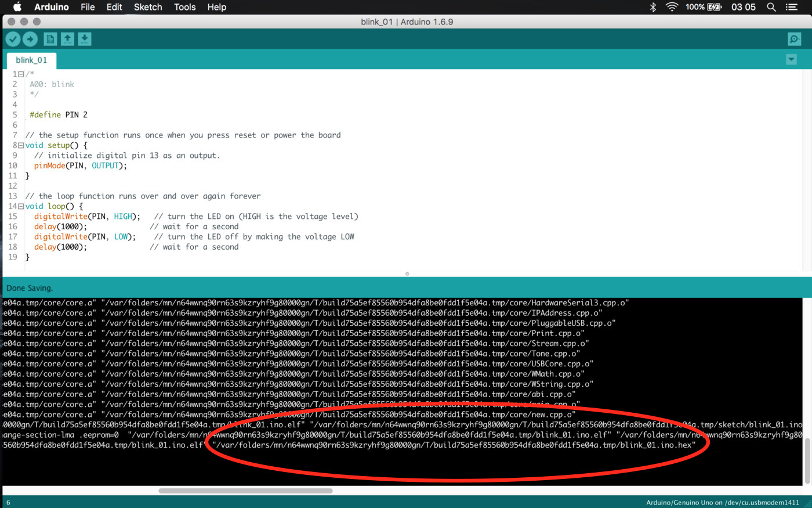Click the '#define PIN 2' code line
Screen dimensions: 812x508
(x=59, y=115)
